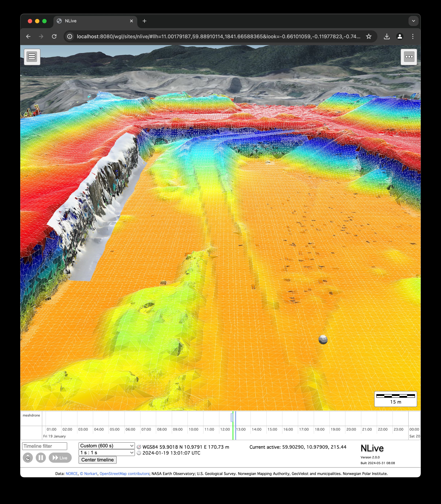Screen dimensions: 441x504
Task: Bookmark page with the star icon
Action: click(x=368, y=36)
